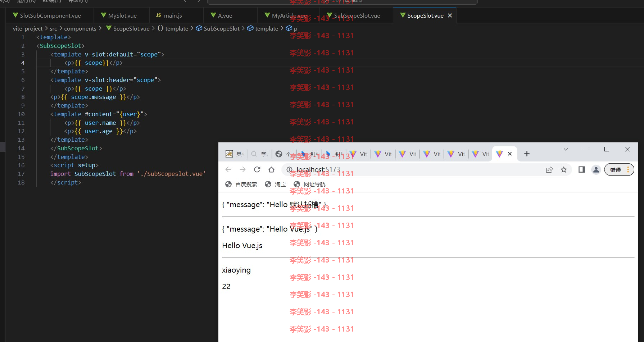
Task: Reload the localhost page
Action: [257, 169]
